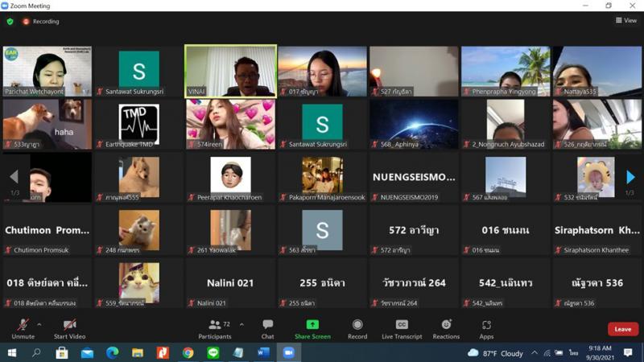The image size is (644, 362).
Task: Open Mail app from taskbar
Action: tap(87, 353)
